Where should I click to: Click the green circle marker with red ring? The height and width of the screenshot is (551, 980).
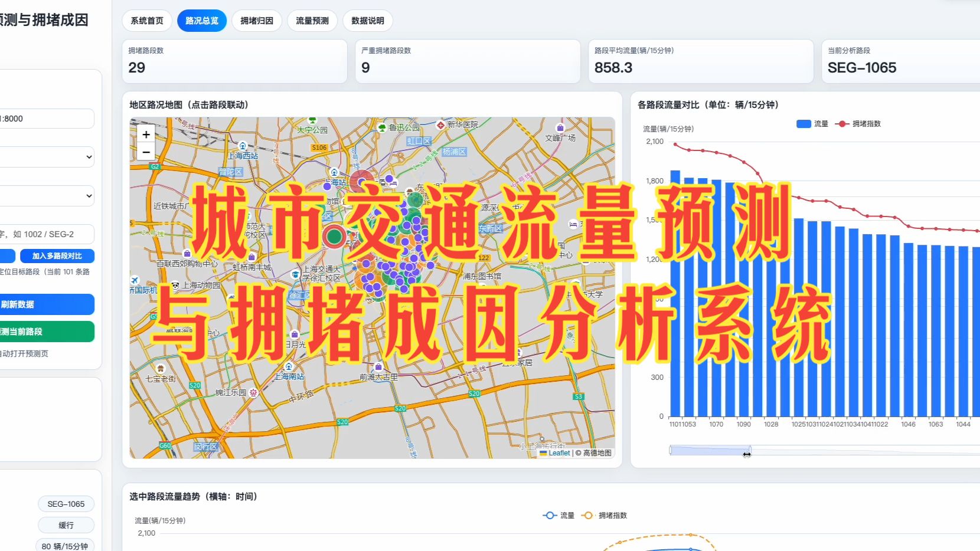click(334, 237)
